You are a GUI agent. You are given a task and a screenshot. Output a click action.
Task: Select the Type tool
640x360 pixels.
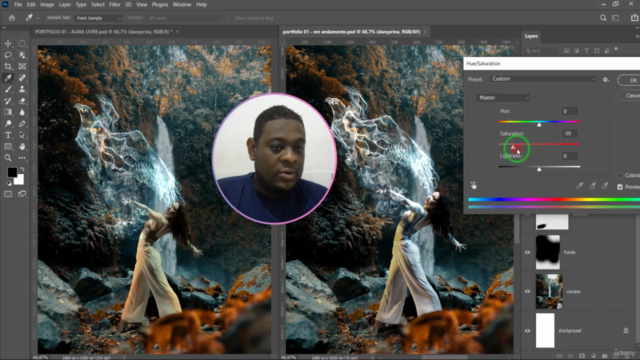pyautogui.click(x=8, y=135)
